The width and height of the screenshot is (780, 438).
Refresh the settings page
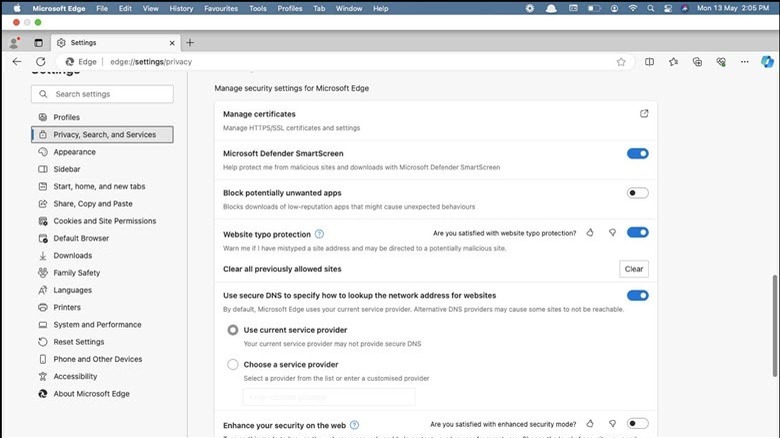click(x=42, y=61)
